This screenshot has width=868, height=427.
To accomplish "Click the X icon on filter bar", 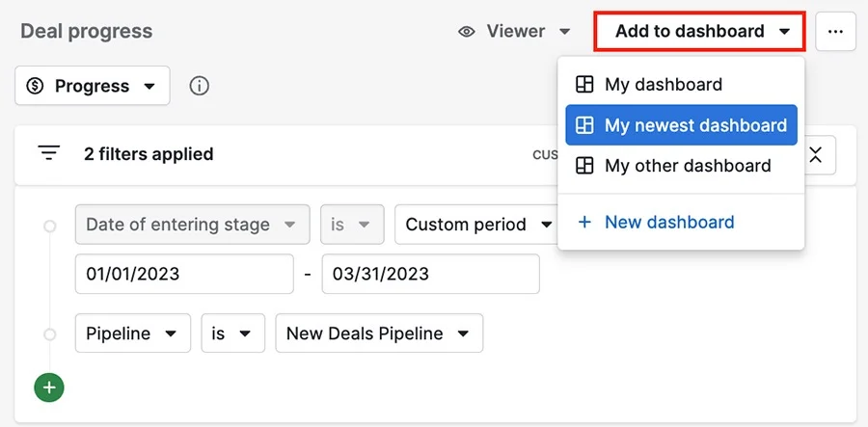I will [816, 154].
